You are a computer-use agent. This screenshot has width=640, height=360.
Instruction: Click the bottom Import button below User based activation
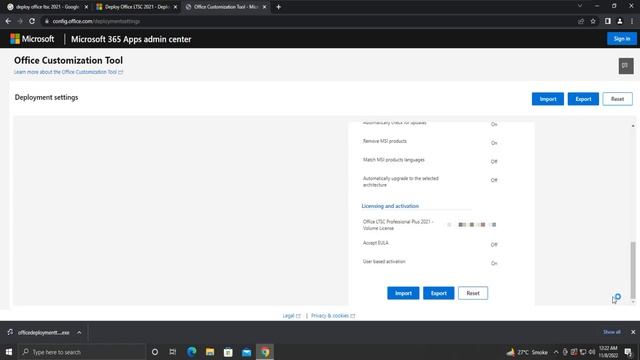pos(403,293)
